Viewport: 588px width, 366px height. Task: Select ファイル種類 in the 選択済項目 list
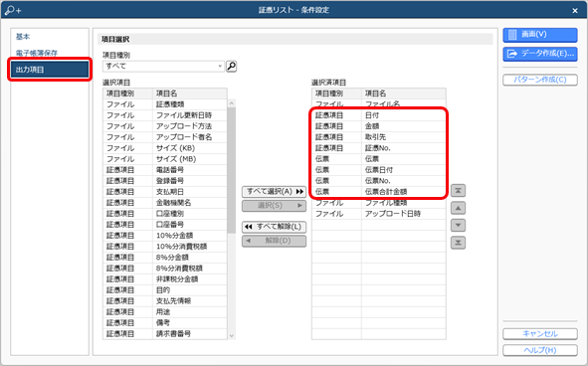[x=379, y=203]
